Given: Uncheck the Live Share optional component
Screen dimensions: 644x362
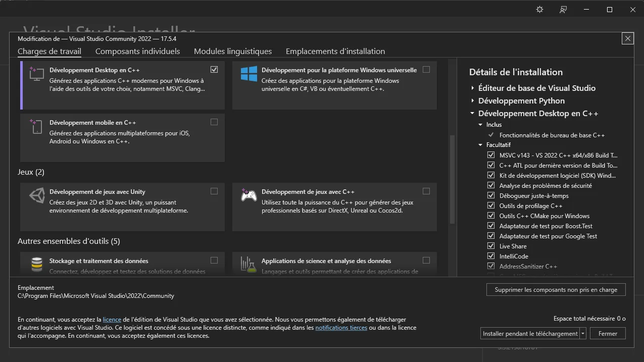Looking at the screenshot, I should click(x=490, y=246).
